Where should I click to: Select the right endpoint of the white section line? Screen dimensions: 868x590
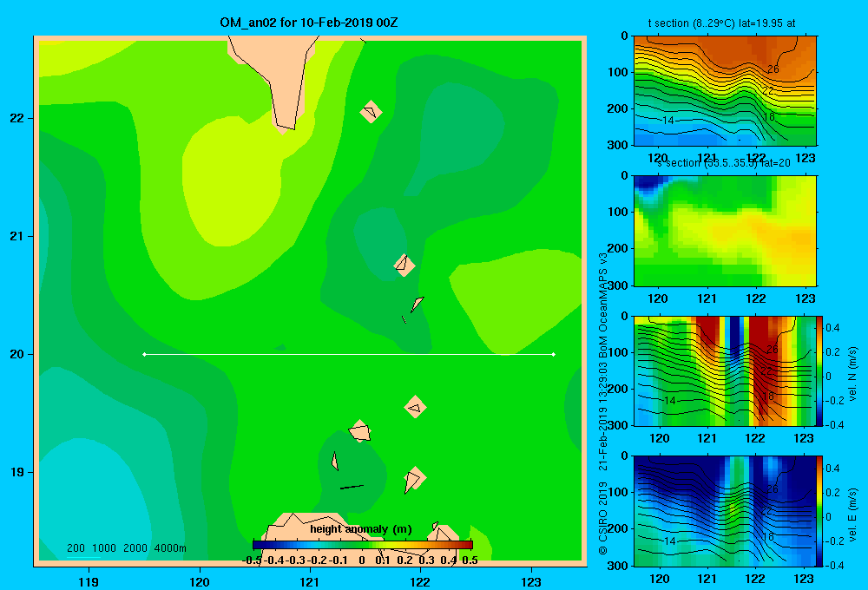(554, 354)
